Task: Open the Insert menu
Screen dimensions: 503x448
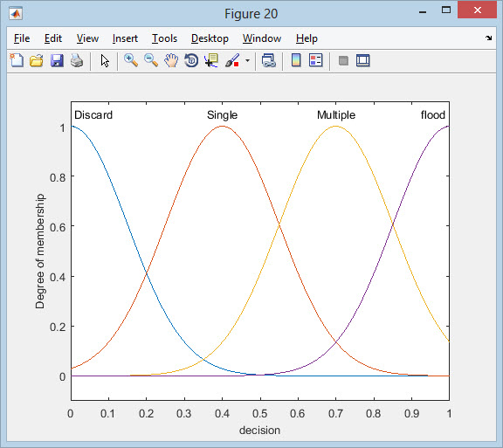Action: tap(125, 38)
